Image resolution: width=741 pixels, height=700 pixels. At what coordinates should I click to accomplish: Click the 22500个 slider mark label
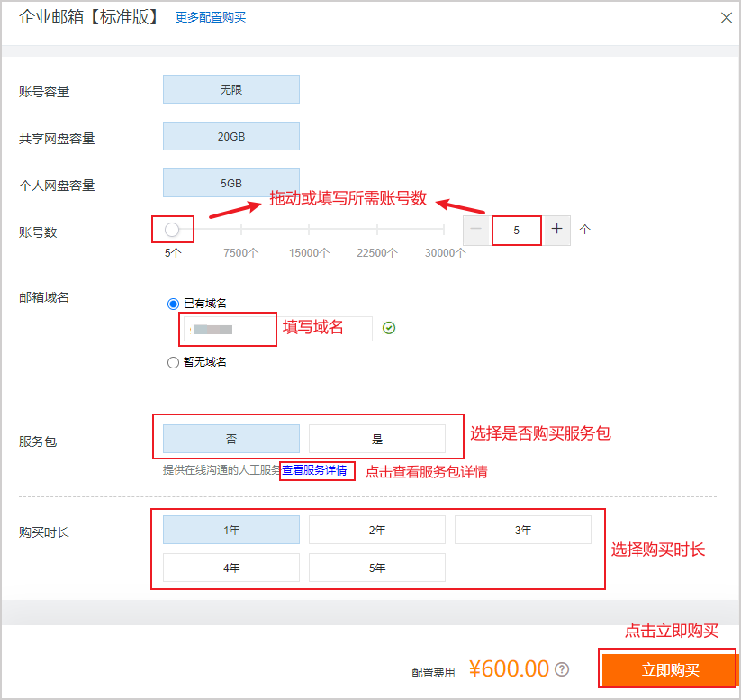point(377,253)
